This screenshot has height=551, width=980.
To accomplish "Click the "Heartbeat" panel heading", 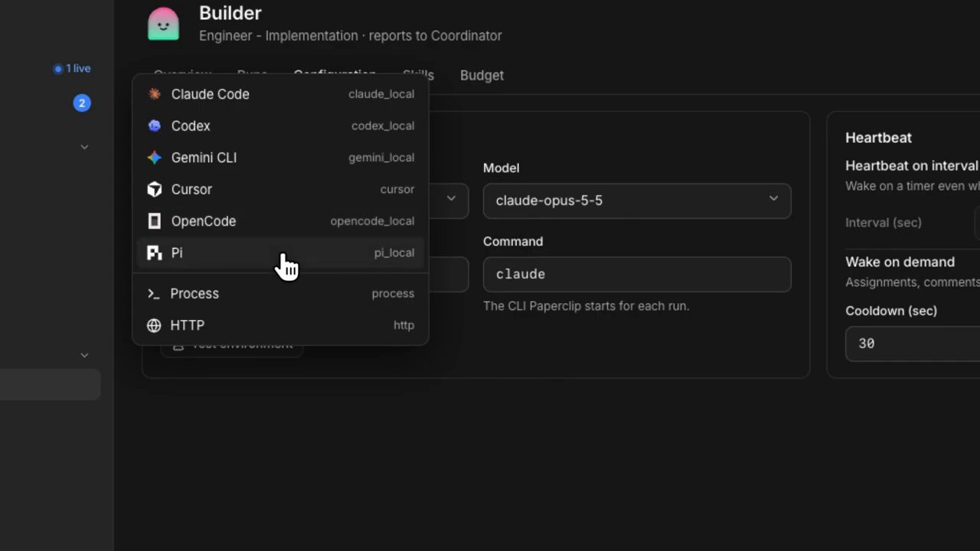I will click(878, 138).
